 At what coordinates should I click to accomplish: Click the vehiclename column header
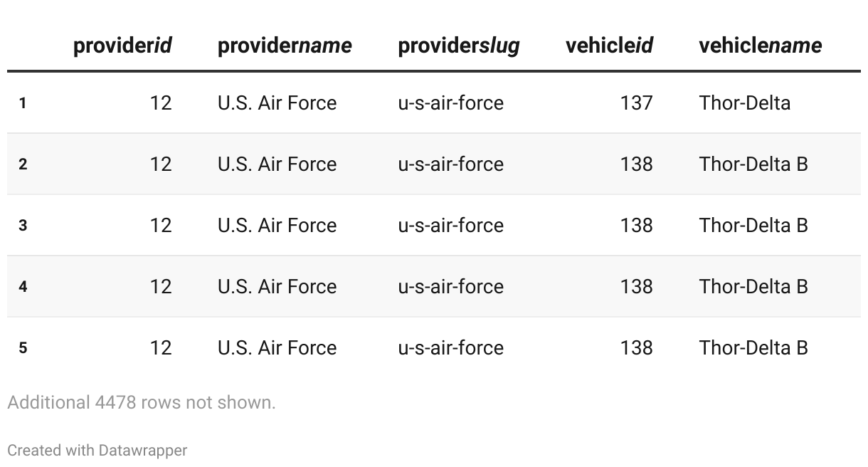pyautogui.click(x=760, y=46)
